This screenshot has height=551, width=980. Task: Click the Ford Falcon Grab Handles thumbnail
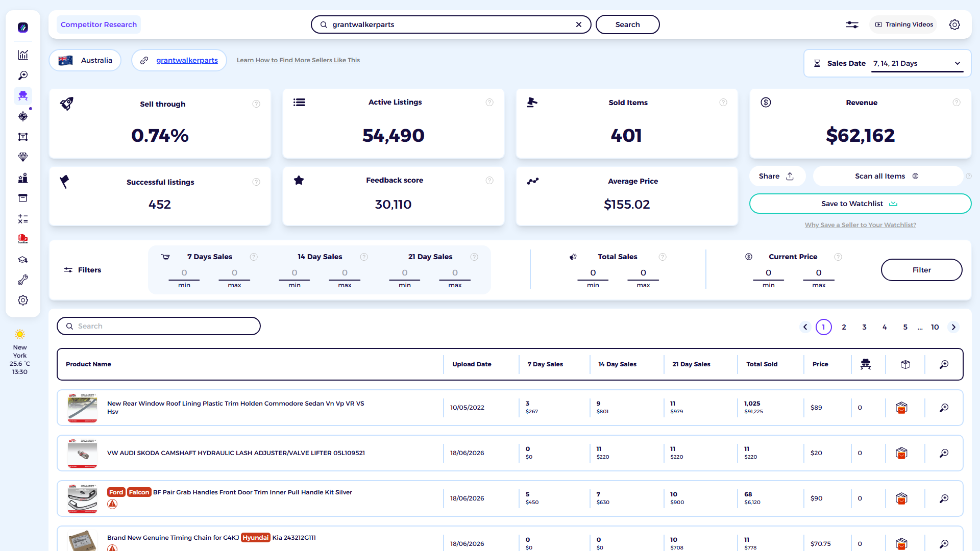(82, 498)
